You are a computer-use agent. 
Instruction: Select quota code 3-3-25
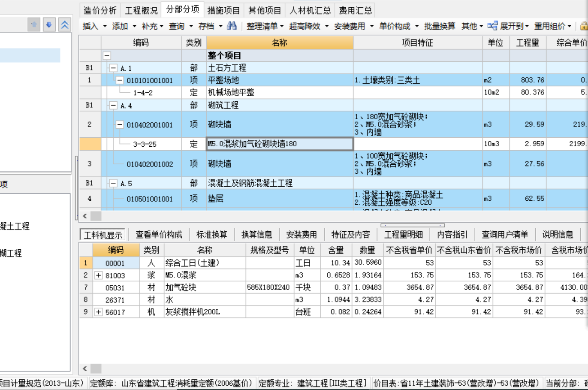[x=145, y=144]
